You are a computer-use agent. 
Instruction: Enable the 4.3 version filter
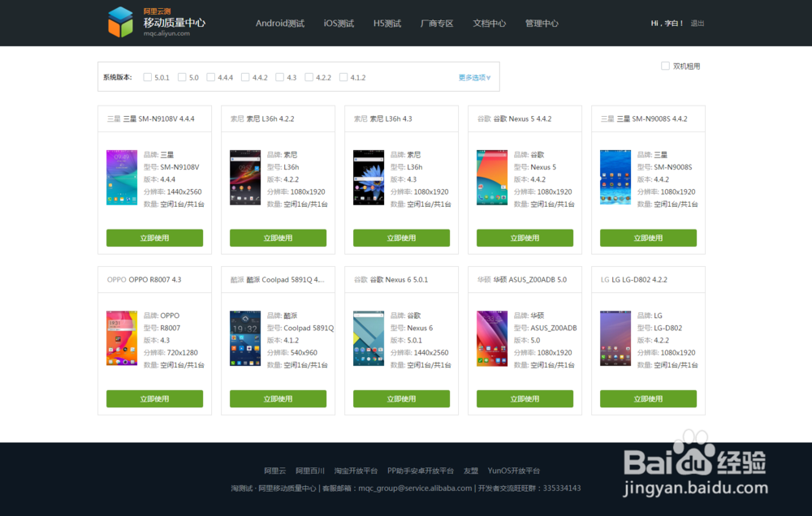click(279, 77)
